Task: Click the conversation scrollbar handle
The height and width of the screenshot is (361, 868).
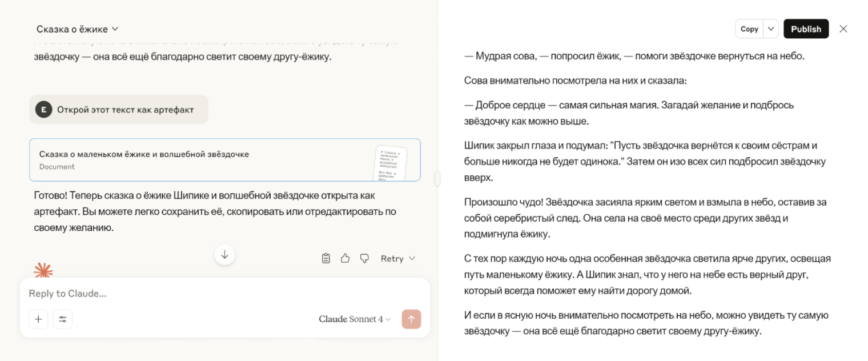Action: pyautogui.click(x=437, y=178)
